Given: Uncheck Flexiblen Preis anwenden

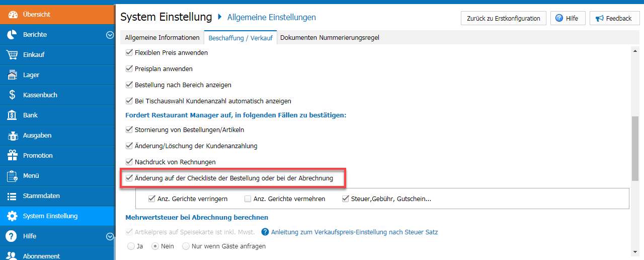Looking at the screenshot, I should click(129, 52).
